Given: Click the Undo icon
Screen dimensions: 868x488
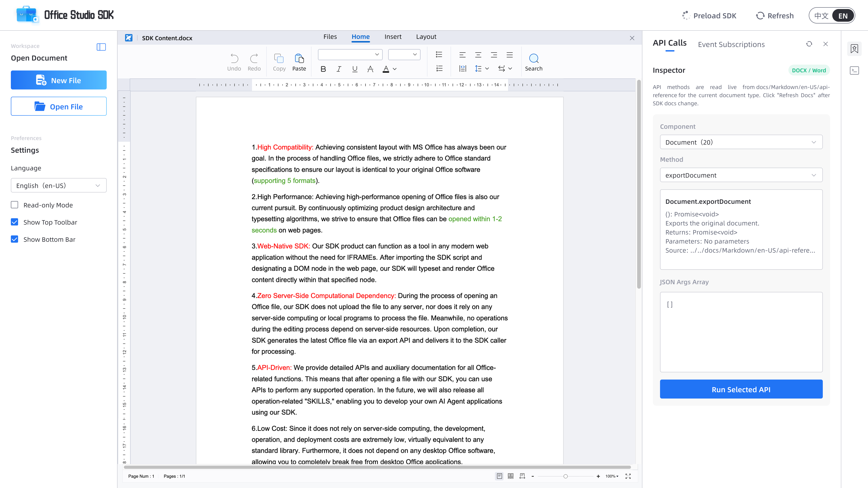Looking at the screenshot, I should 234,59.
